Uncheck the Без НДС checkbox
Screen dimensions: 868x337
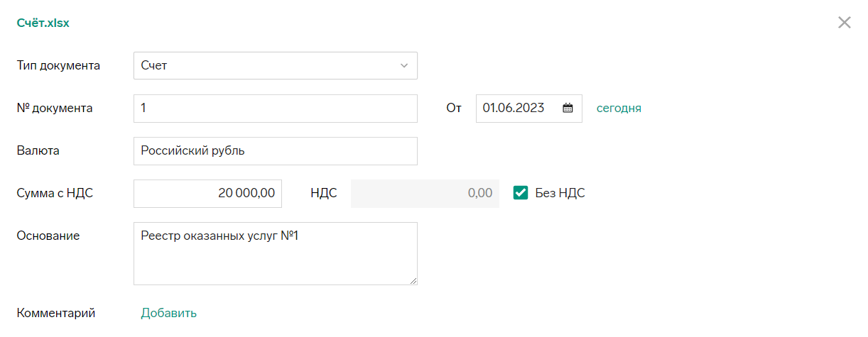[x=521, y=193]
